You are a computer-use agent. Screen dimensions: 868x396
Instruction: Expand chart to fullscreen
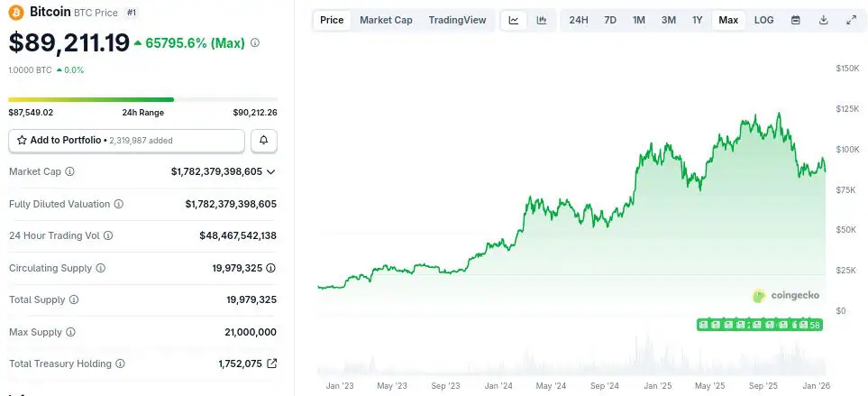tap(852, 20)
